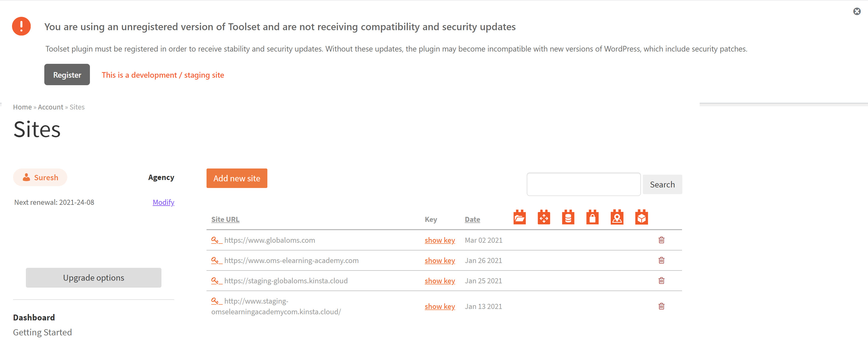The image size is (868, 345).
Task: Focus the site search input field
Action: coord(583,184)
